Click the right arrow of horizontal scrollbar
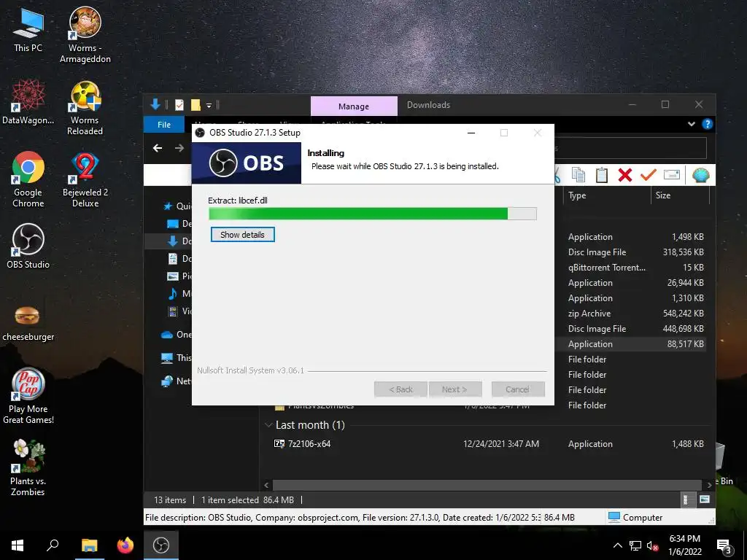The height and width of the screenshot is (560, 747). point(709,485)
